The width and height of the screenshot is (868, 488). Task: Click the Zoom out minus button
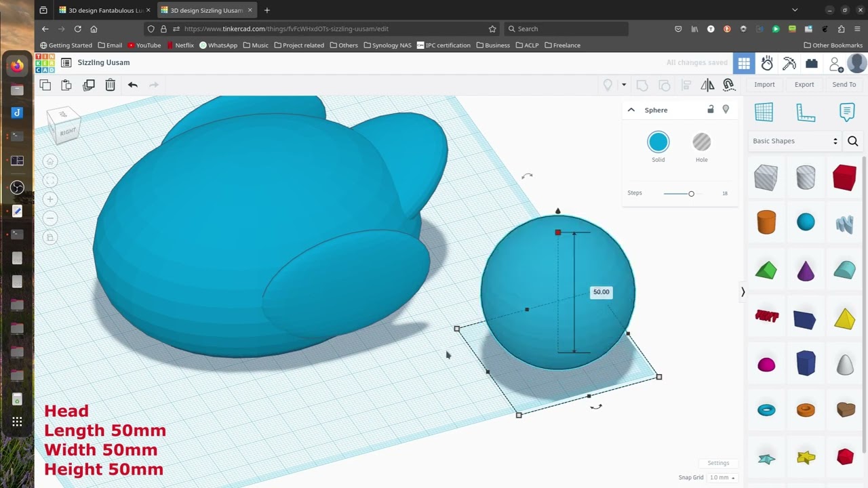[x=50, y=218]
